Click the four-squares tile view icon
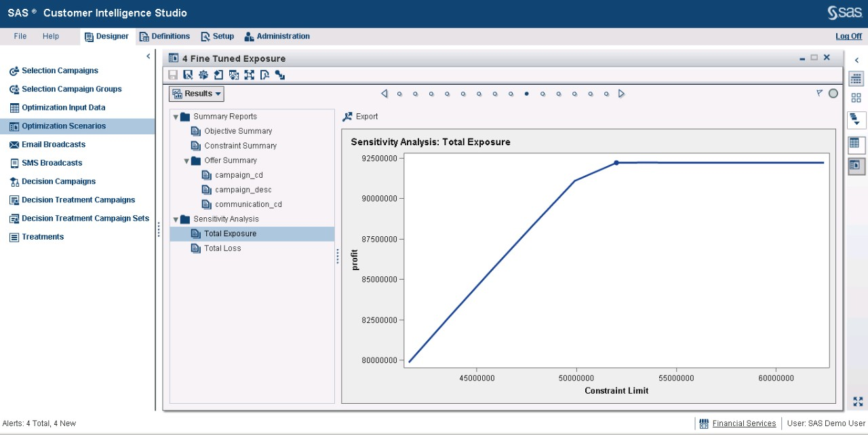This screenshot has height=435, width=868. click(x=856, y=98)
